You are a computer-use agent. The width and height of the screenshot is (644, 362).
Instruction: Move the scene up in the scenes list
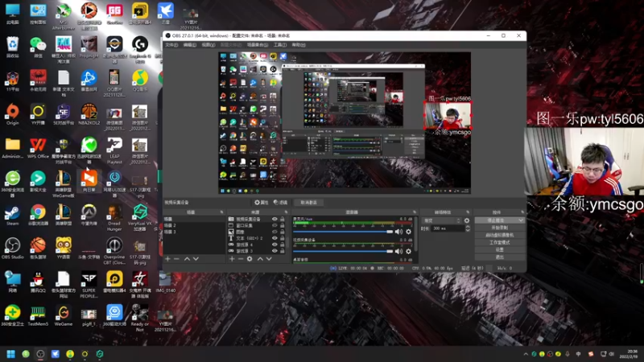187,259
